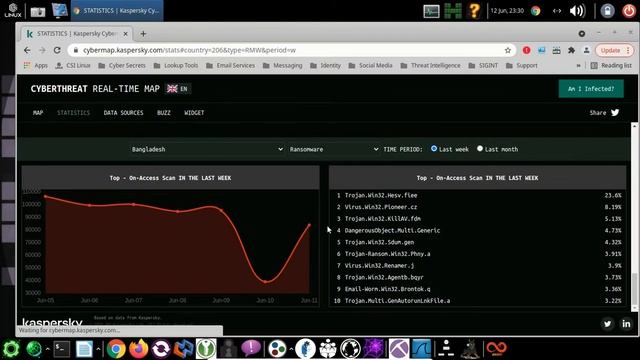Open the WIDGET tab
This screenshot has height=360, width=640.
pos(194,113)
